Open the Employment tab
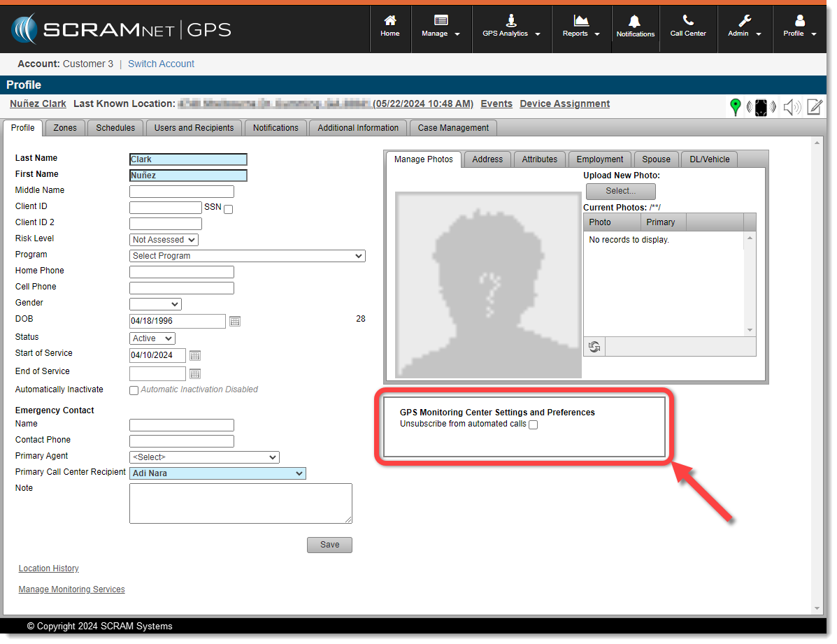 pos(599,159)
